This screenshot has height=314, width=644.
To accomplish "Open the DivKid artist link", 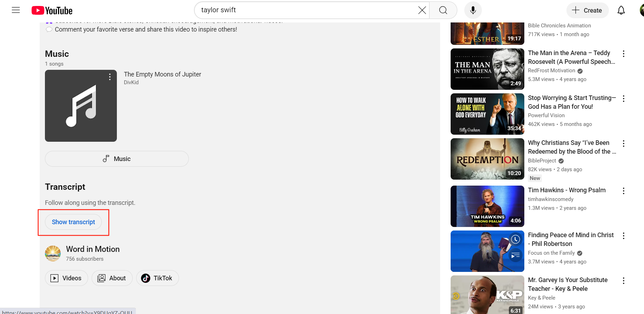I will tap(131, 82).
